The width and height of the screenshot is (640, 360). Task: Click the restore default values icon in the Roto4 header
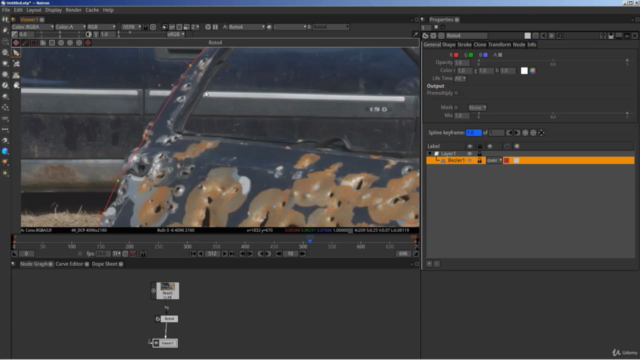pyautogui.click(x=560, y=36)
